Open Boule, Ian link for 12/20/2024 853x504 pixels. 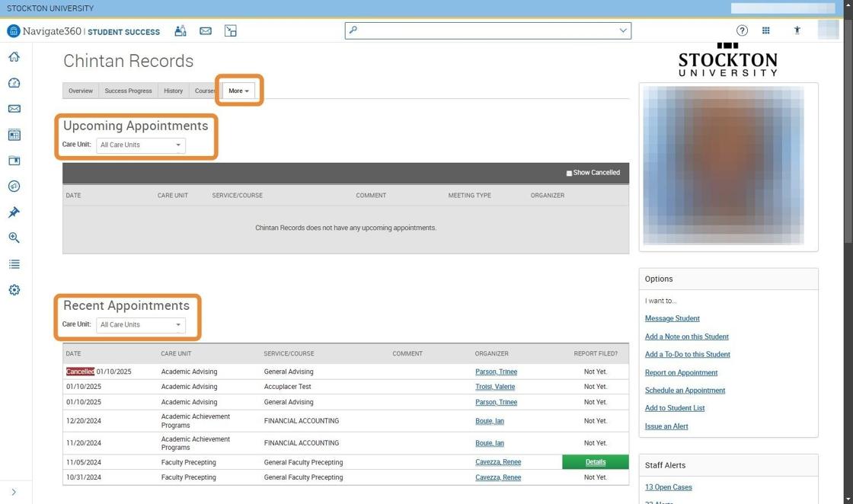[x=490, y=421]
